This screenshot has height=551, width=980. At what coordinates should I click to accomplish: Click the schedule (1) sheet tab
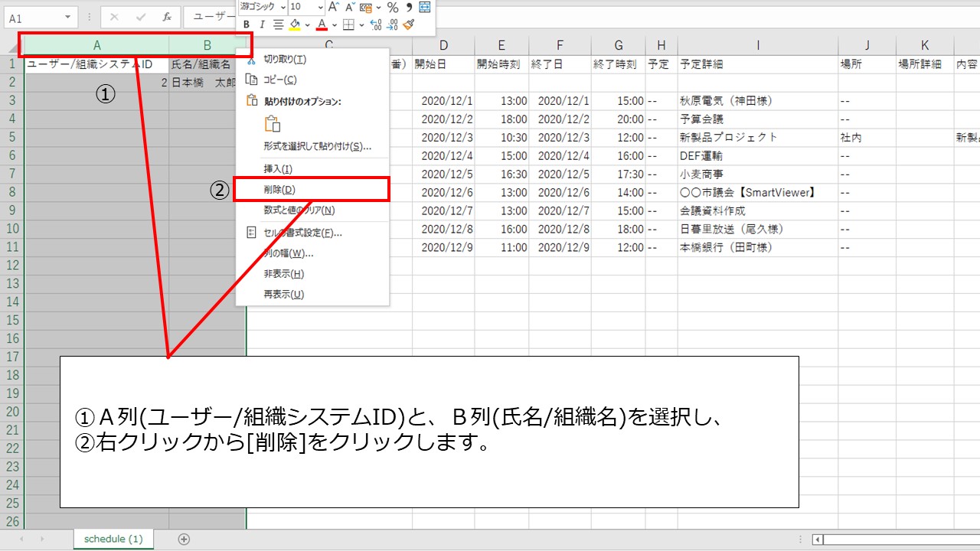click(113, 539)
